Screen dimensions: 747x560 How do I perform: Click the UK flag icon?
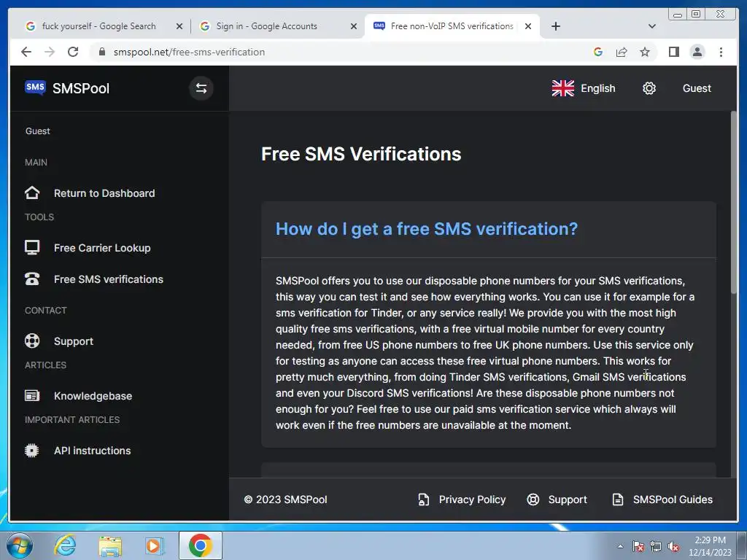coord(562,88)
